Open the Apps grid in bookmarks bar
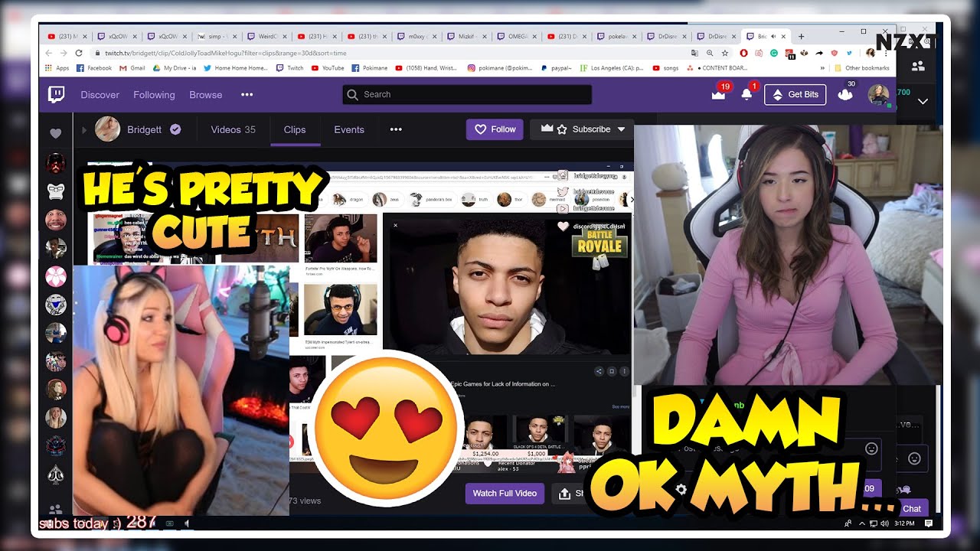The image size is (980, 551). click(56, 68)
